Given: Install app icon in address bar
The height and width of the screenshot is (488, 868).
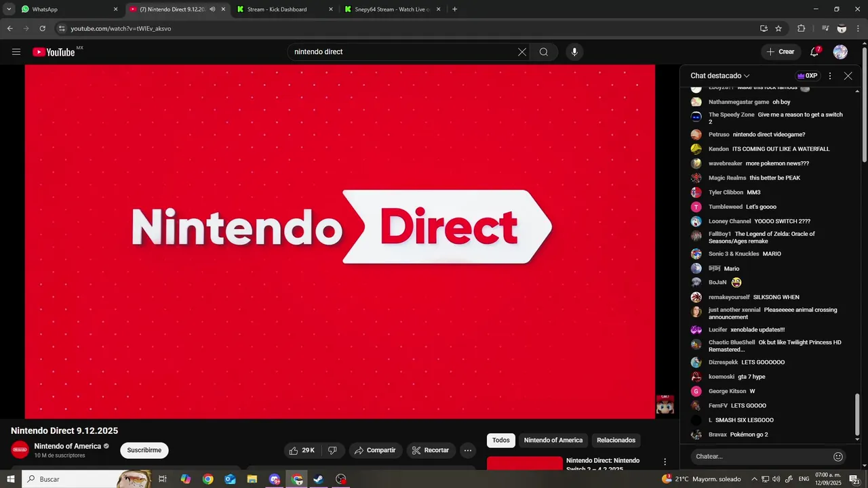Looking at the screenshot, I should (764, 28).
